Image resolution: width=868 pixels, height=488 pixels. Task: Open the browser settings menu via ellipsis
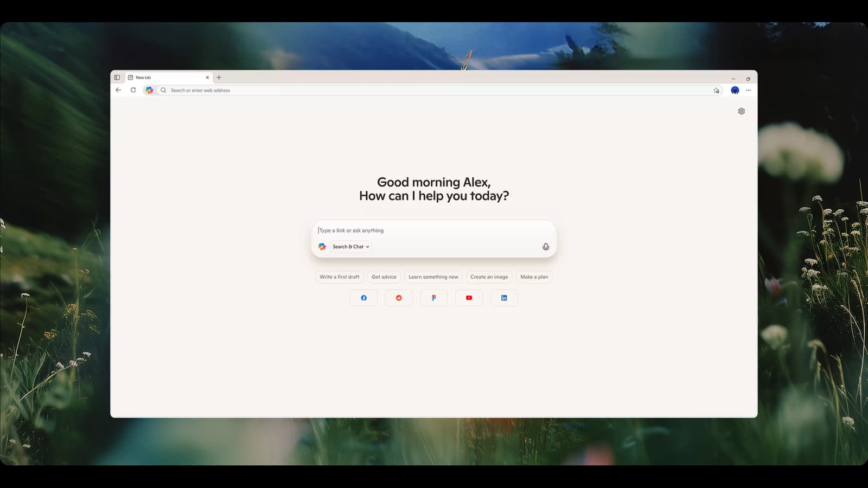click(749, 90)
